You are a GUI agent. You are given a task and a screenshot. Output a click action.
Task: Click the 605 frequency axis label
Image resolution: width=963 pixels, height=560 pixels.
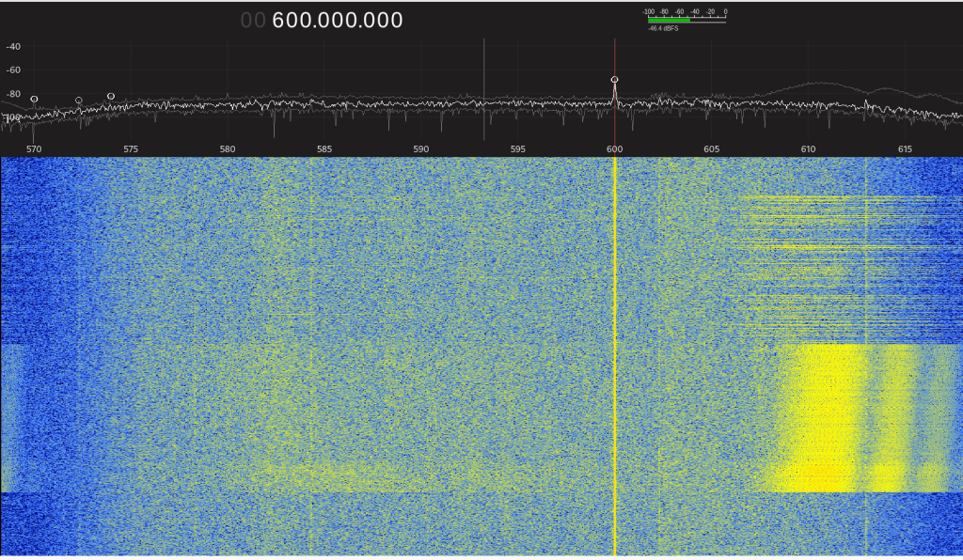(x=711, y=149)
